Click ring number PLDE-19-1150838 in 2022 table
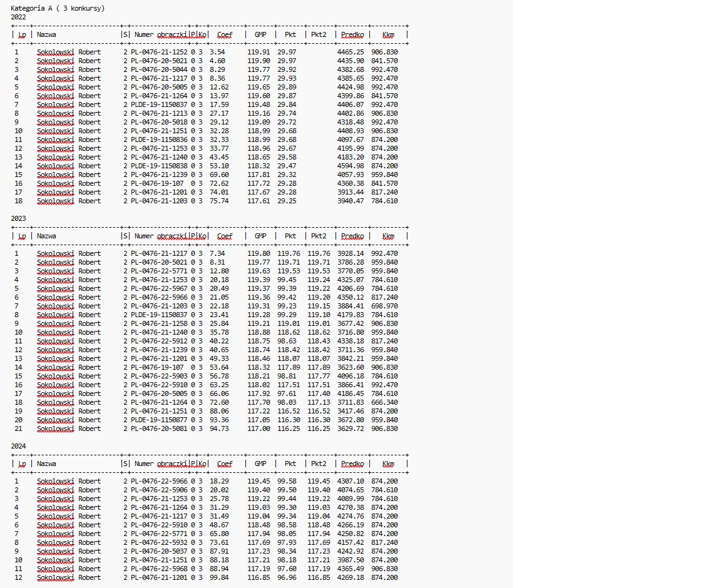 (x=159, y=166)
